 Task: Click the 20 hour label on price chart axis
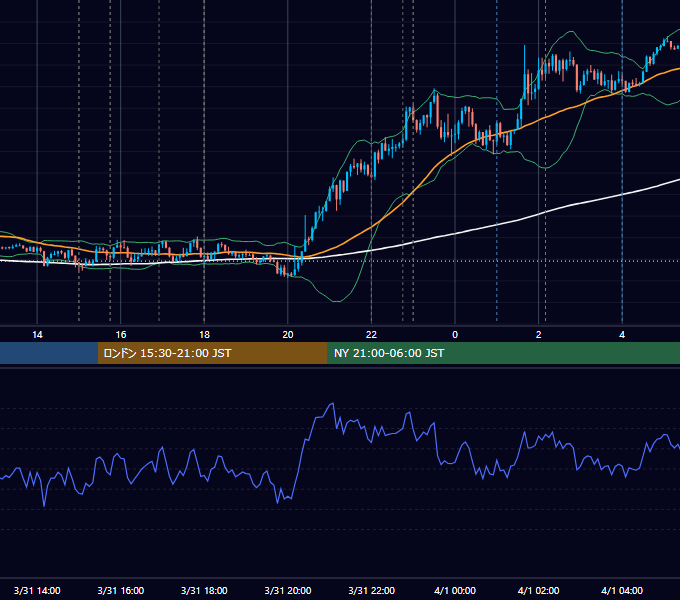pyautogui.click(x=288, y=335)
